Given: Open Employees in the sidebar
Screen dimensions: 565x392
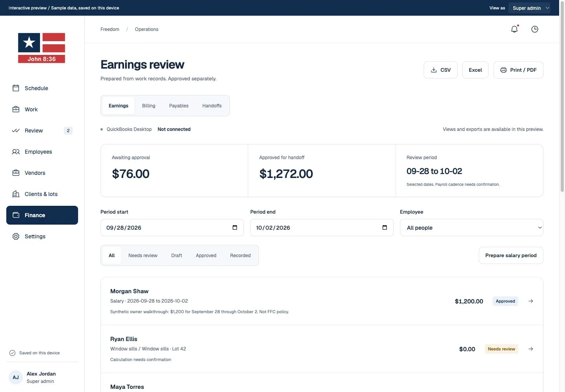Looking at the screenshot, I should (42, 152).
